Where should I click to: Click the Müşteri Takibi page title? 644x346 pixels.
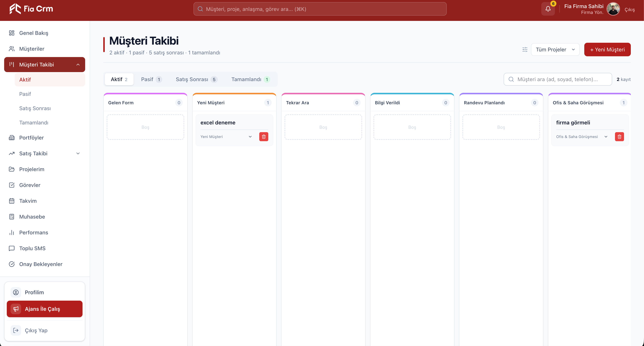[x=144, y=41]
